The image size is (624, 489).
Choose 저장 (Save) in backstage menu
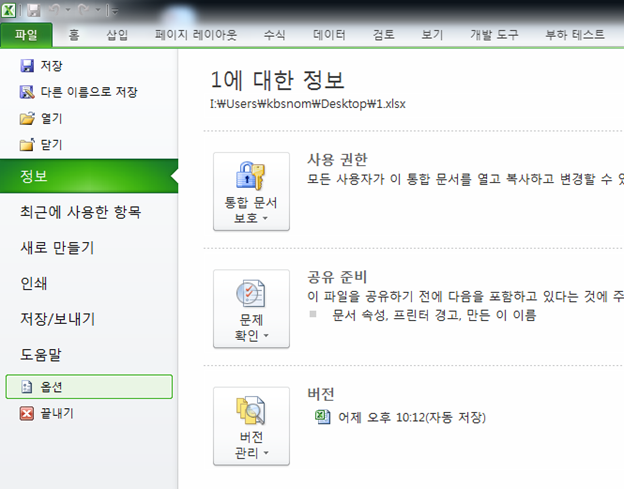point(52,66)
